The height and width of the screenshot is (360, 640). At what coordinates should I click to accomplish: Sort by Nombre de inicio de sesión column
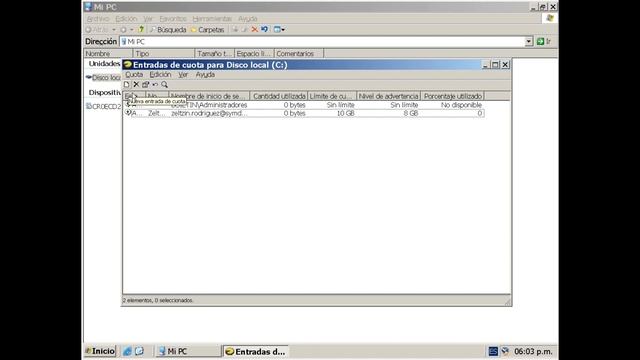tap(209, 96)
